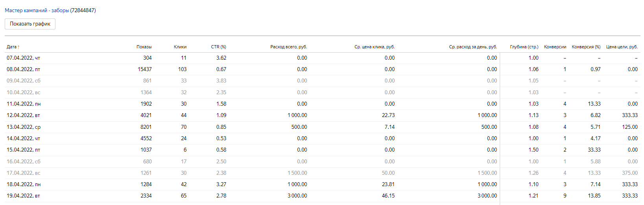Image resolution: width=644 pixels, height=205 pixels.
Task: Select the 19.04.2022, вт date row
Action: pyautogui.click(x=23, y=196)
